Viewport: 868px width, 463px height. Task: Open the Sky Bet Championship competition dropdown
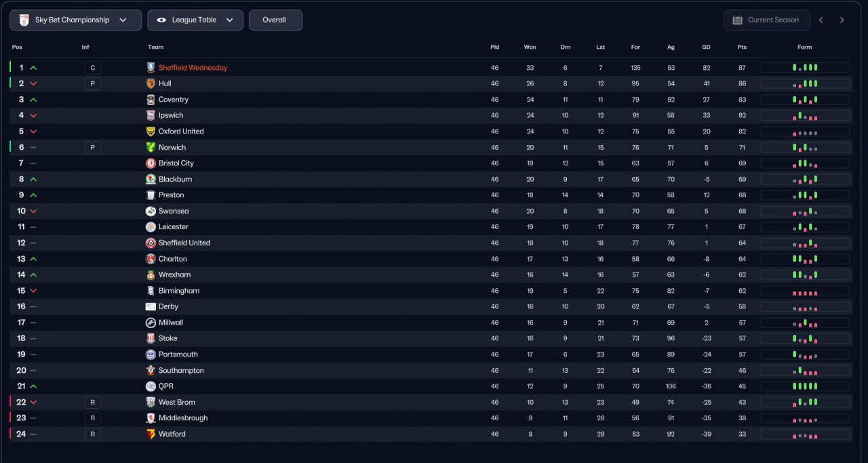(75, 20)
